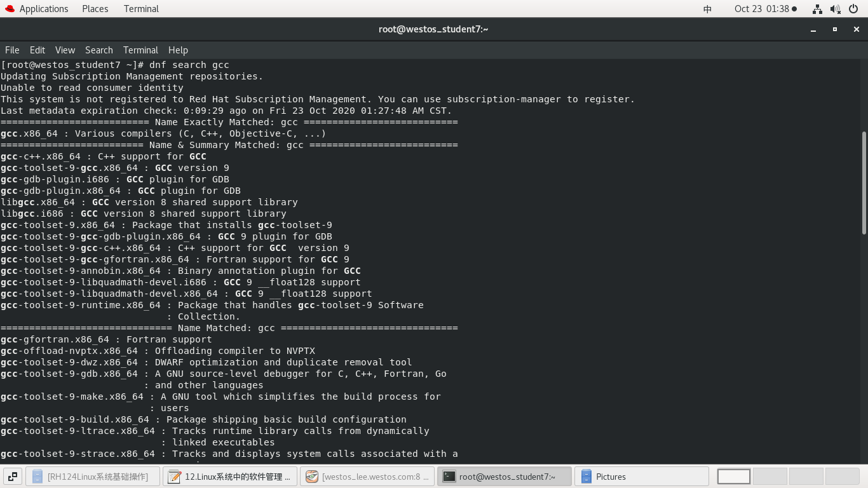Click the volume speaker icon
868x488 pixels.
tap(835, 9)
